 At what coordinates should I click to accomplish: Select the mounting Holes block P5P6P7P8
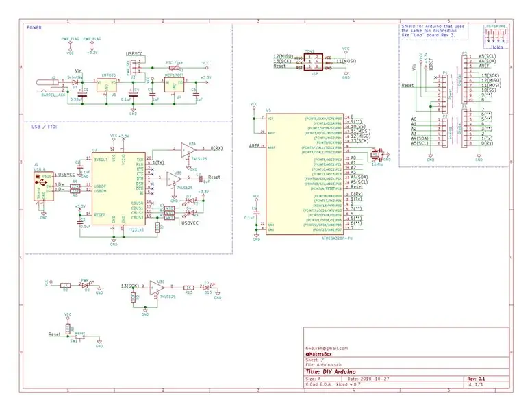(x=495, y=36)
